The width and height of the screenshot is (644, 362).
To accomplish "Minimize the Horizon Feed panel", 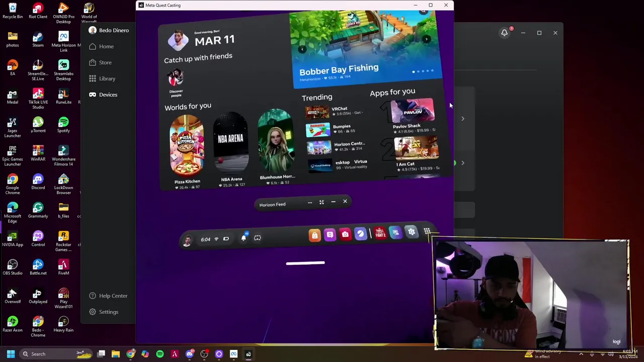I will click(x=333, y=202).
